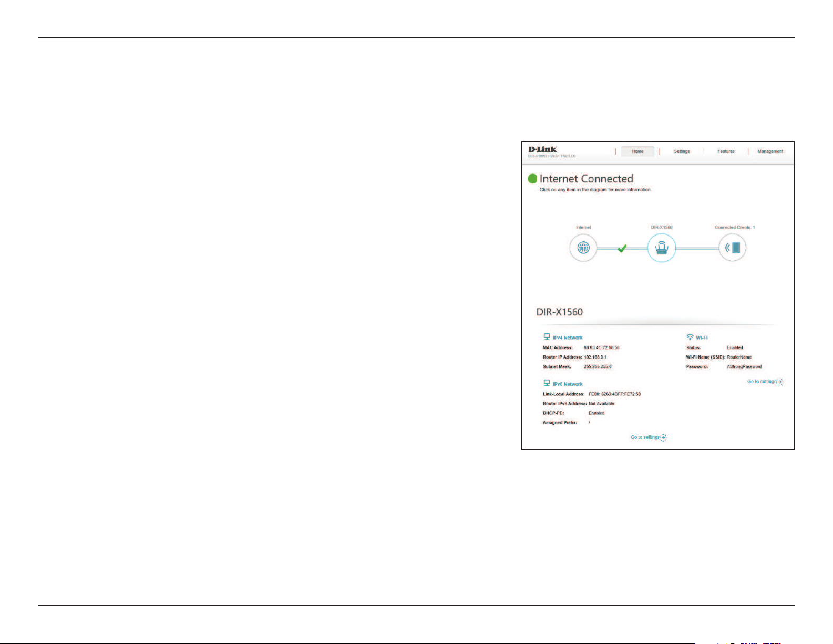This screenshot has width=833, height=644.
Task: Click the model and firmware text under logo
Action: (x=551, y=156)
